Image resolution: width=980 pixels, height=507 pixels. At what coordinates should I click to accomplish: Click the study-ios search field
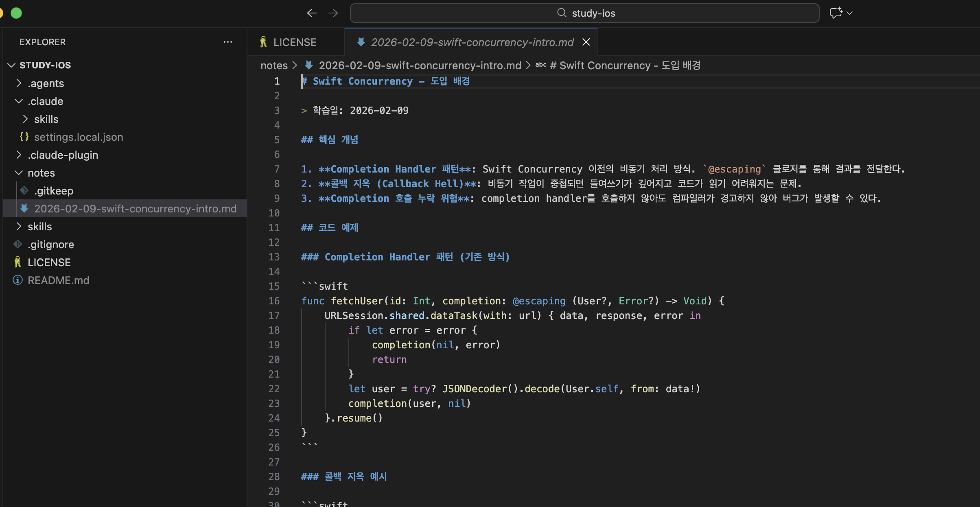584,13
